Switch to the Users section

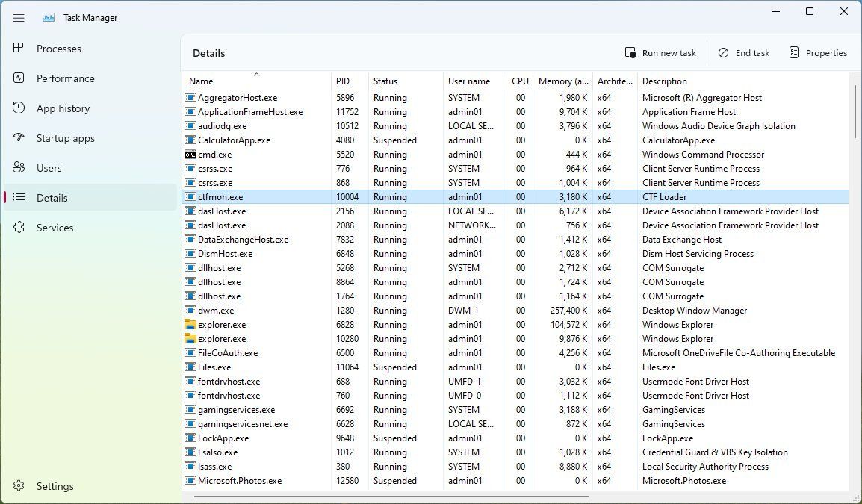pos(49,168)
